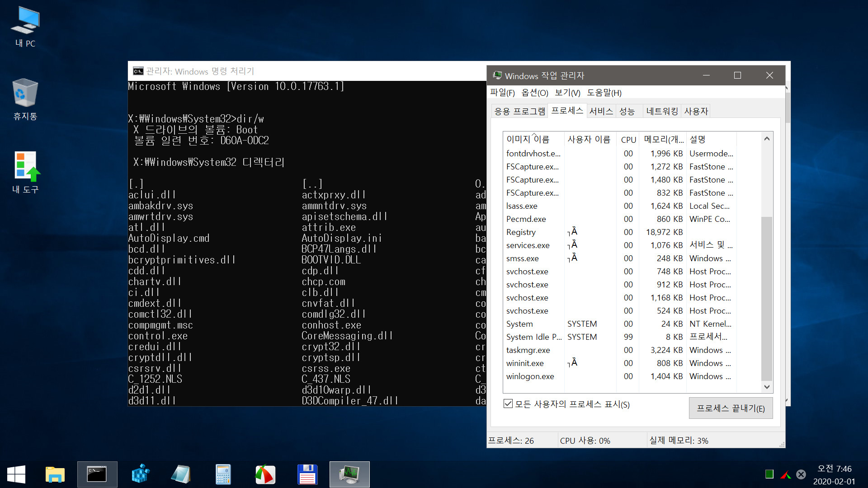Click the process list scroll down arrow
868x488 pixels.
(767, 387)
